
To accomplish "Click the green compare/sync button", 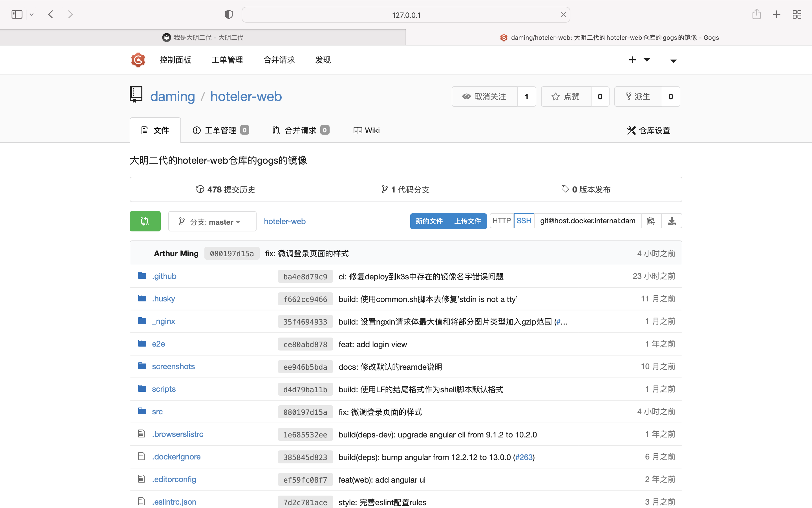I will [145, 221].
